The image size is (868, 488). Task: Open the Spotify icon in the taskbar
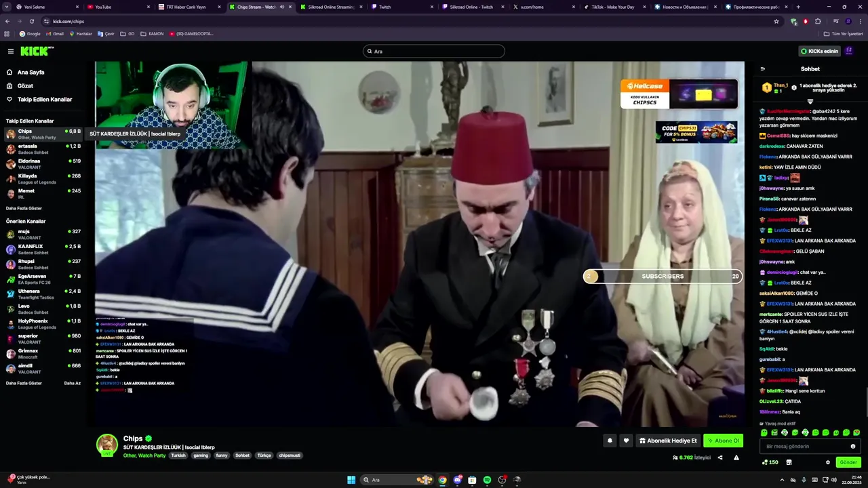(487, 480)
